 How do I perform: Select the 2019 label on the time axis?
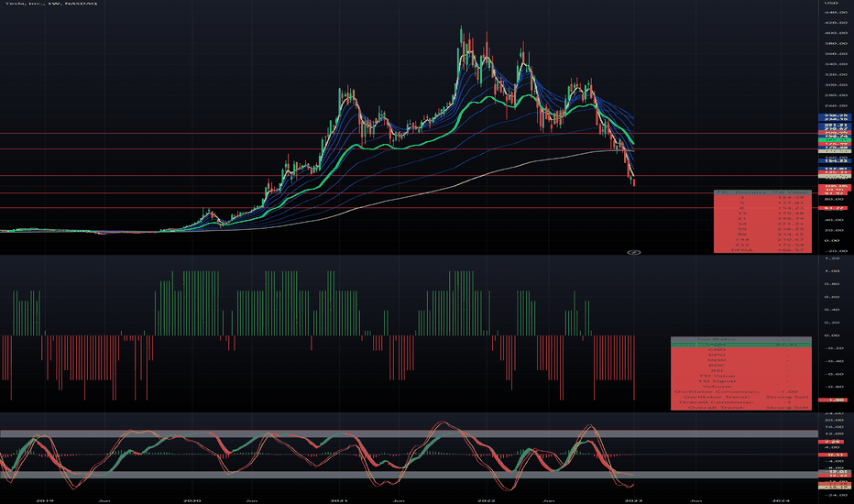pyautogui.click(x=45, y=500)
